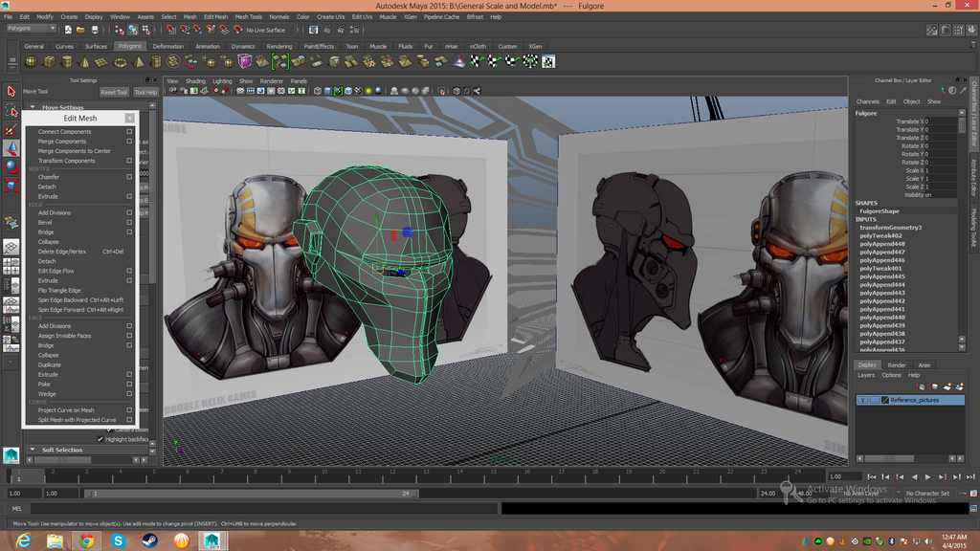
Task: Open the option box for Bevel
Action: 129,222
